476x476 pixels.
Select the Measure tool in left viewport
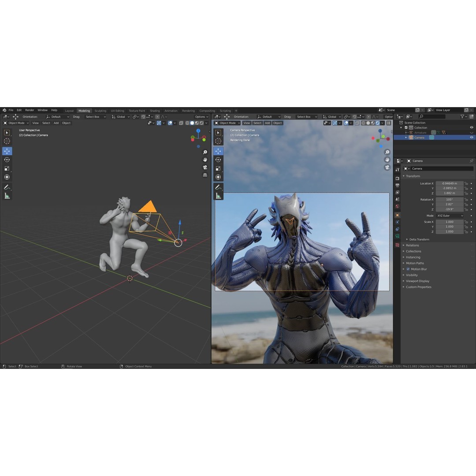click(7, 196)
